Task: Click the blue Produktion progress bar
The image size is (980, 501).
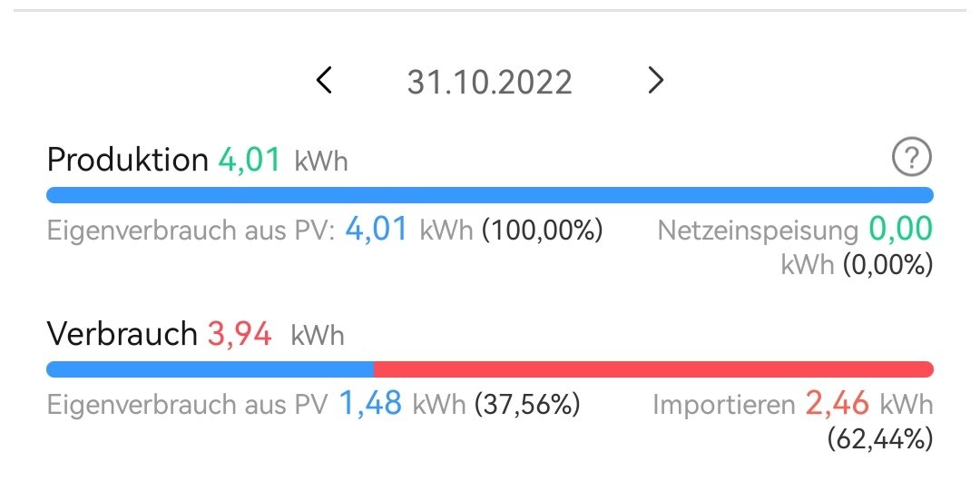Action: 490,195
